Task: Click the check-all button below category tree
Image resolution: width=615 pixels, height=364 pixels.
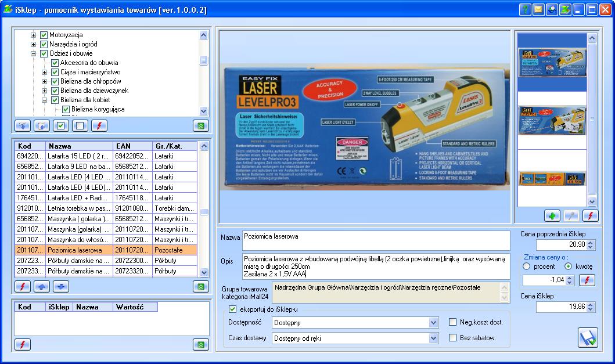Action: click(61, 125)
